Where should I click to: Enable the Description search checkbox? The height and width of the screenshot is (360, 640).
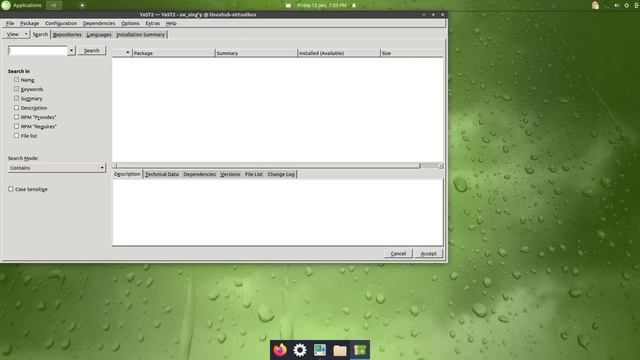point(16,108)
